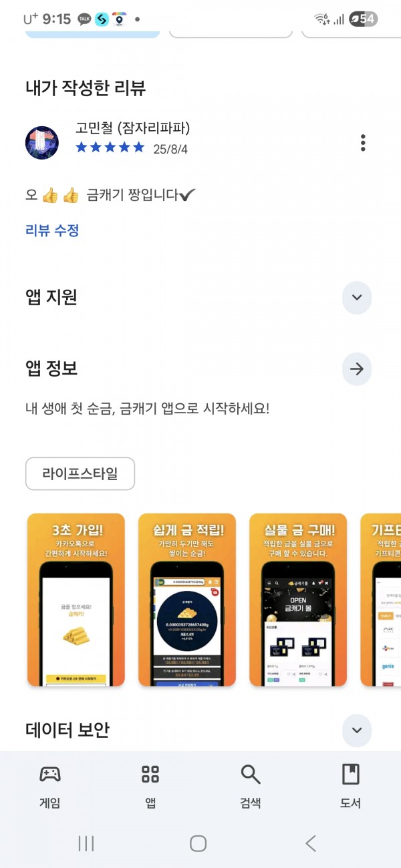This screenshot has height=868, width=401.
Task: Open 앱 정보 with the arrow button
Action: [357, 369]
